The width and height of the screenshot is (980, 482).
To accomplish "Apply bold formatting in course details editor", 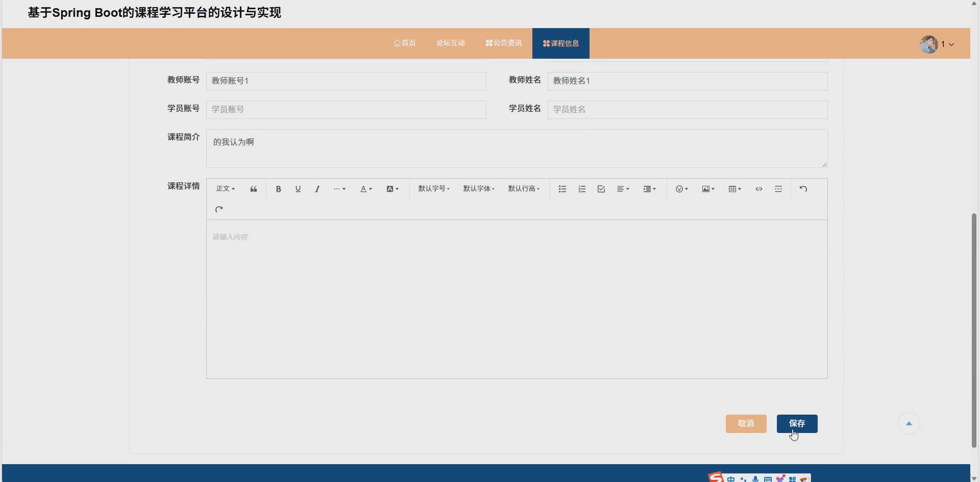I will [278, 189].
